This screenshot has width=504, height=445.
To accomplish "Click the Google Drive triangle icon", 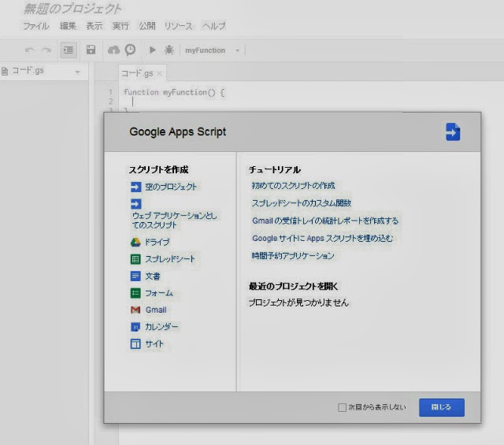I will [x=135, y=242].
